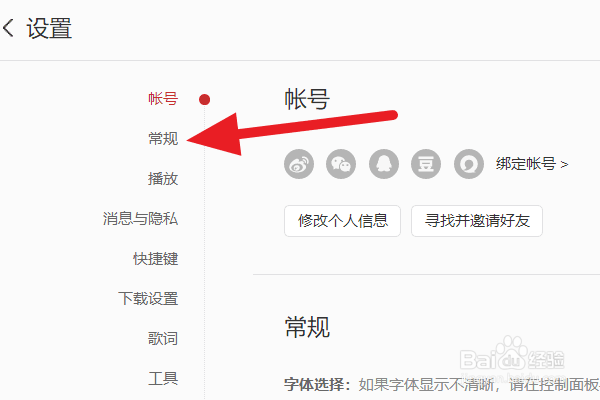Open the 快捷键 settings section
The image size is (600, 400).
point(155,259)
